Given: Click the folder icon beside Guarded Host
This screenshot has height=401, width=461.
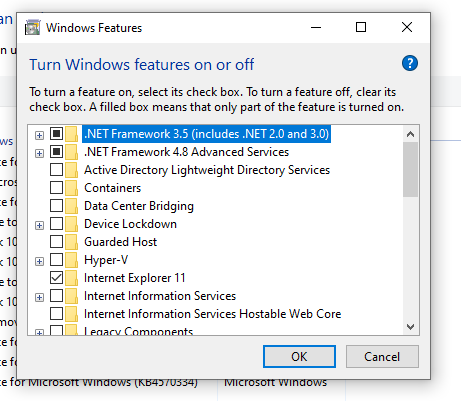Looking at the screenshot, I should click(x=71, y=242).
